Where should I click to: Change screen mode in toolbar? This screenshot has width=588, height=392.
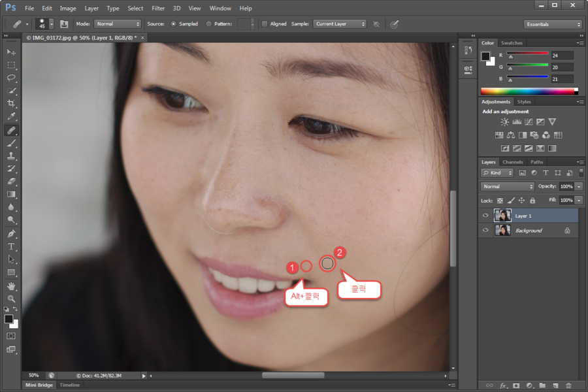pos(11,350)
